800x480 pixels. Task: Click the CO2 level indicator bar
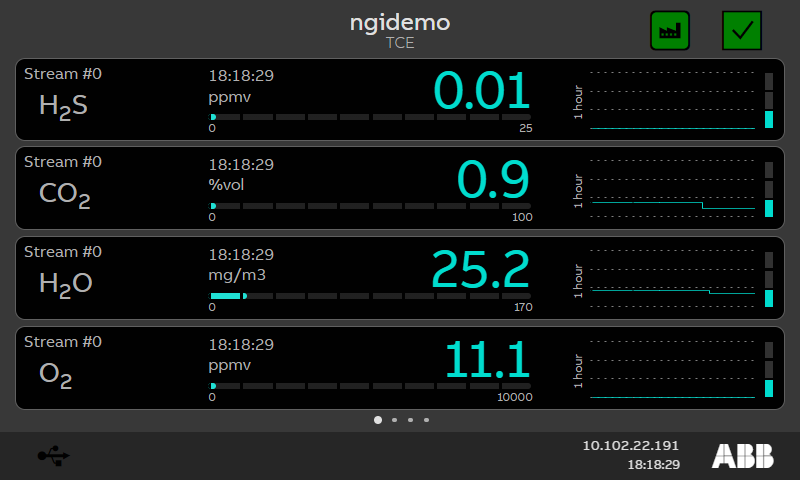tap(768, 191)
